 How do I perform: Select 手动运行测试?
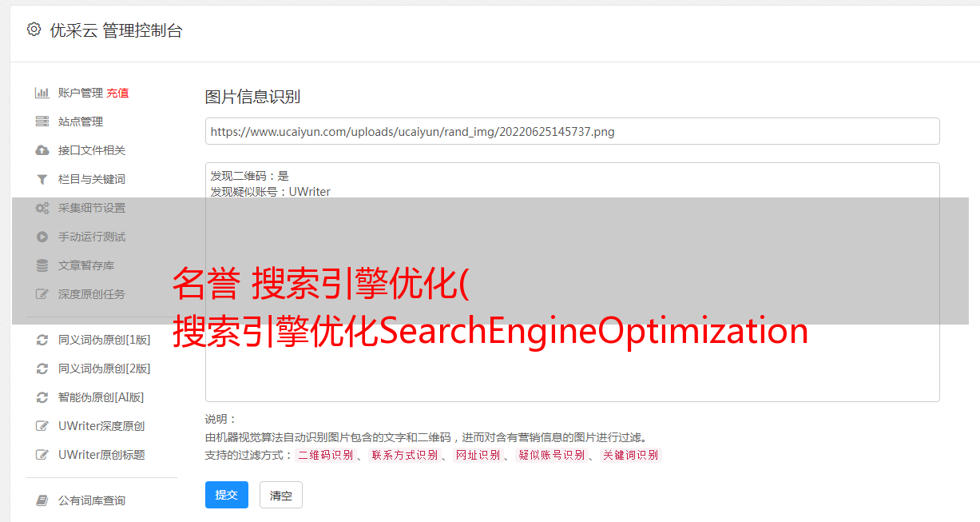[92, 237]
